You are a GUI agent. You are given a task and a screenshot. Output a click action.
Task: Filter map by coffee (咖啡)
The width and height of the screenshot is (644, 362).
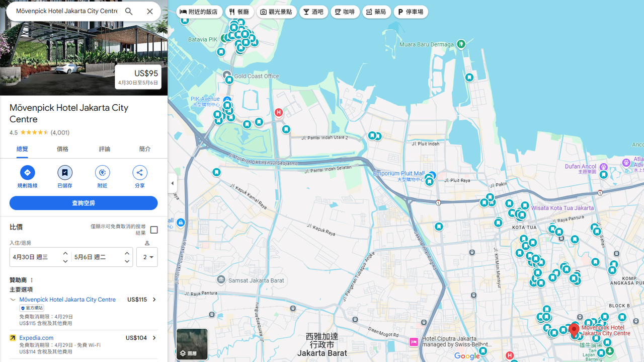pyautogui.click(x=345, y=12)
